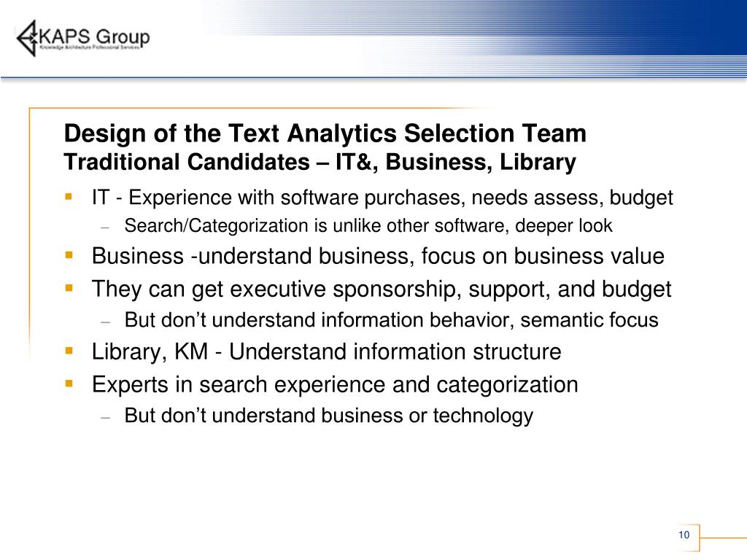Screen dimensions: 747x560
Task: Select the slide title 'Design of the Text Analytics Selection Team'
Action: 325,133
